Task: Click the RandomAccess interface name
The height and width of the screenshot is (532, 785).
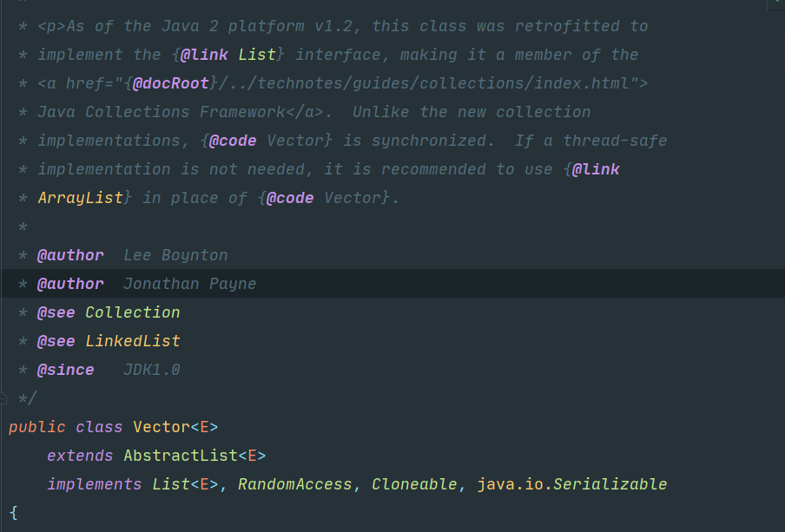Action: pos(295,484)
